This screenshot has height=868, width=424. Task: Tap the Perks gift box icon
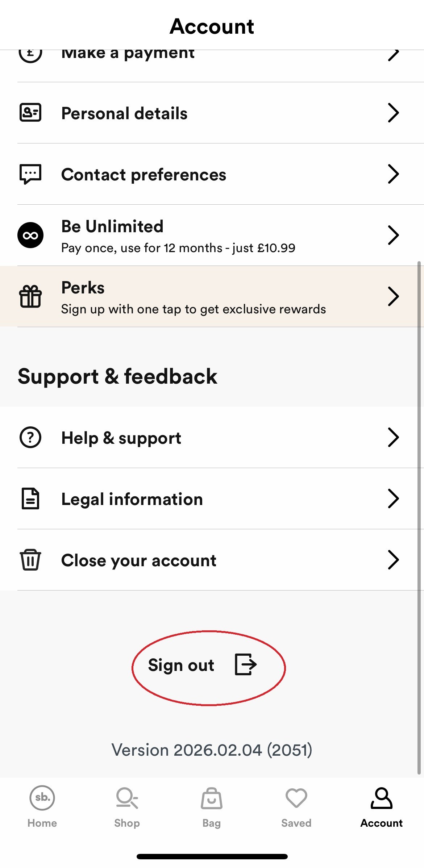click(30, 296)
